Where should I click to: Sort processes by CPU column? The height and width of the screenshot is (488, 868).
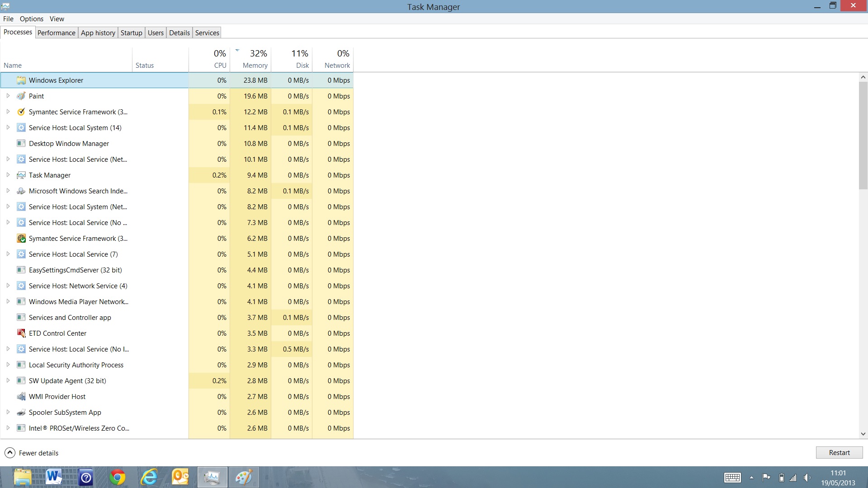pyautogui.click(x=209, y=59)
